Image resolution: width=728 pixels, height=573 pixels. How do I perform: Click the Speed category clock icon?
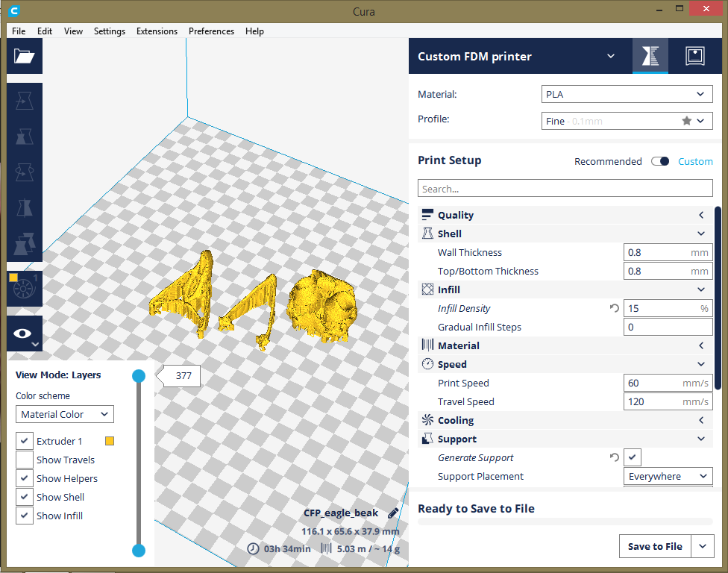click(427, 363)
